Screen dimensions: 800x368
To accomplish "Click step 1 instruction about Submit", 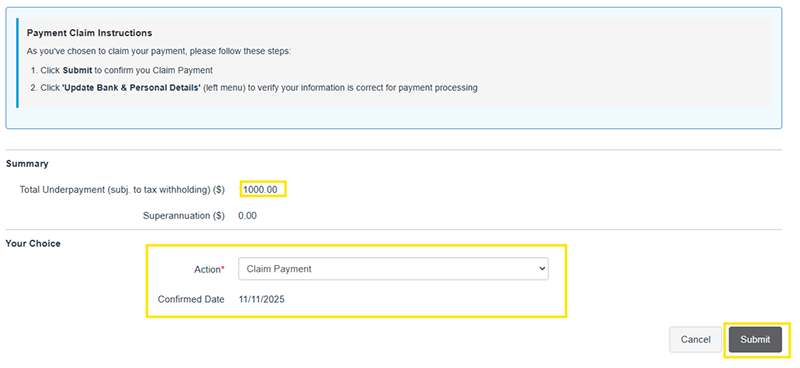I will 127,70.
